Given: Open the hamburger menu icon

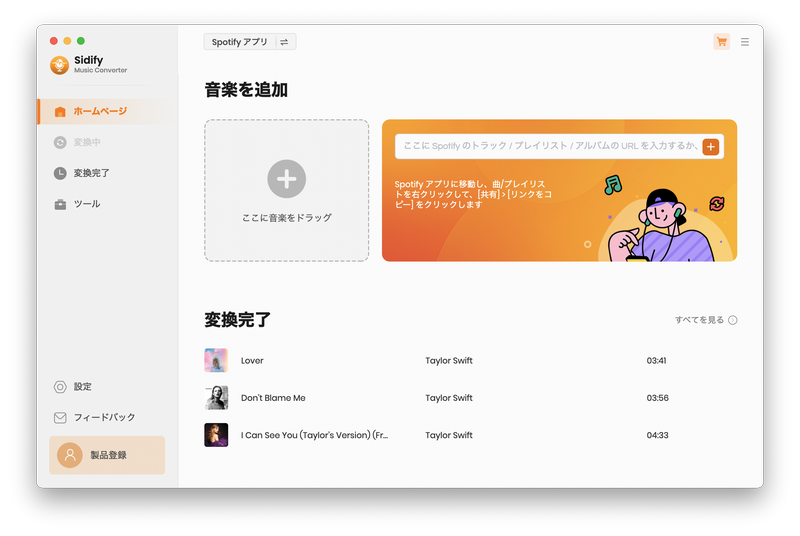Looking at the screenshot, I should (745, 42).
